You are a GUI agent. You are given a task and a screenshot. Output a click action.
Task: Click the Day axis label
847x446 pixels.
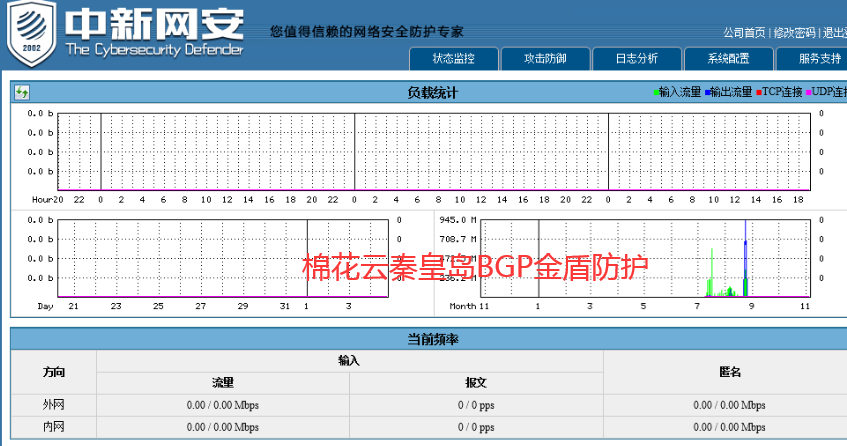45,306
